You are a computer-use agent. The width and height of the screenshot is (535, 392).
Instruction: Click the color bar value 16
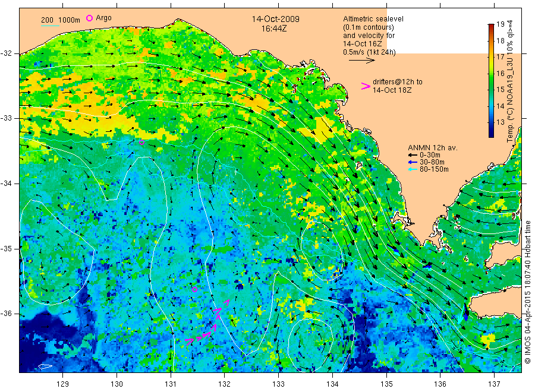[x=500, y=73]
